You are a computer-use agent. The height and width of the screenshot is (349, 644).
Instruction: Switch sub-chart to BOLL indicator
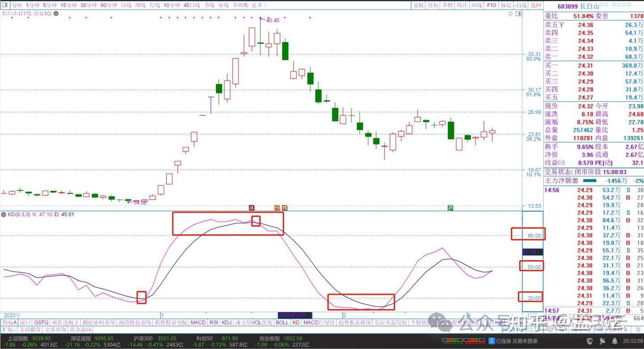tap(282, 322)
